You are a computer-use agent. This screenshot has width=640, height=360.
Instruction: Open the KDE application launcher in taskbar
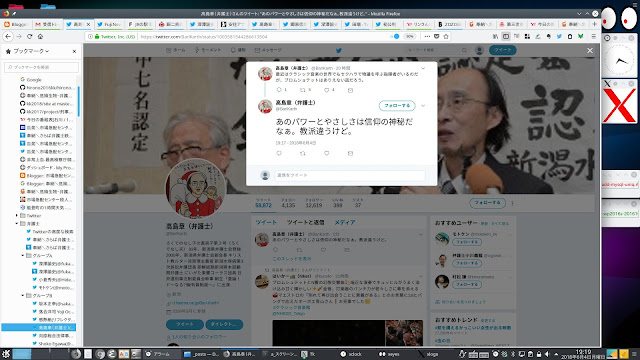(x=5, y=354)
